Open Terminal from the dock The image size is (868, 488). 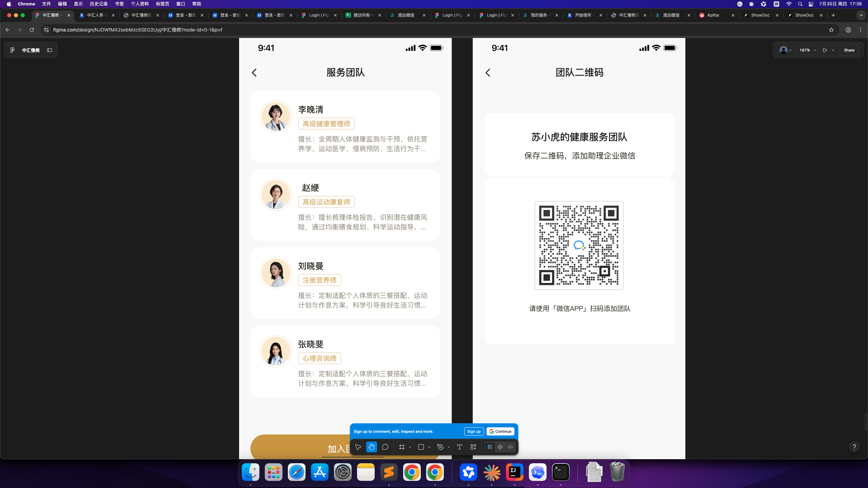[561, 472]
